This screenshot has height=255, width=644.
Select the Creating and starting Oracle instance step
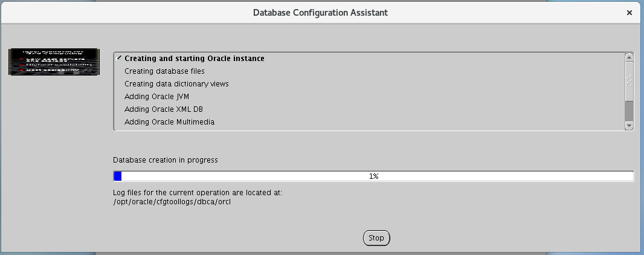tap(195, 59)
